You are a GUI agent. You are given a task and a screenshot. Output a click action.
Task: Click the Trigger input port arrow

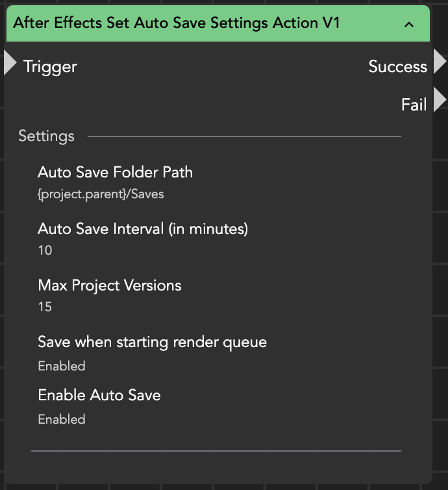pyautogui.click(x=9, y=63)
